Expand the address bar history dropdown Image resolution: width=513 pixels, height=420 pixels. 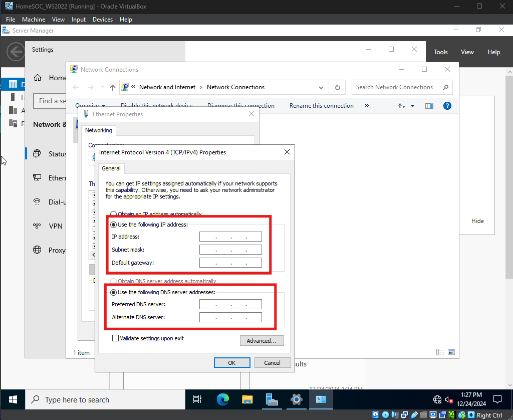pyautogui.click(x=321, y=87)
